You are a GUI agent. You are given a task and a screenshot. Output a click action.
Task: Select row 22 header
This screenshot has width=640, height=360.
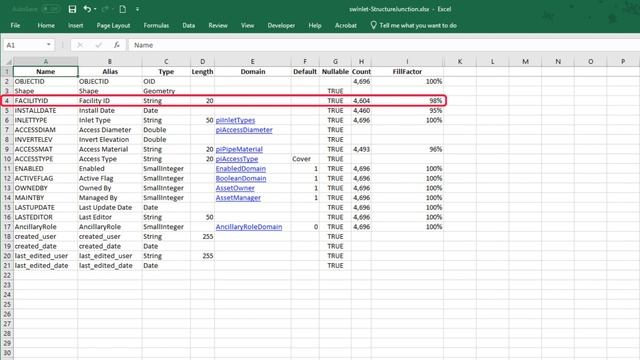[x=7, y=276]
